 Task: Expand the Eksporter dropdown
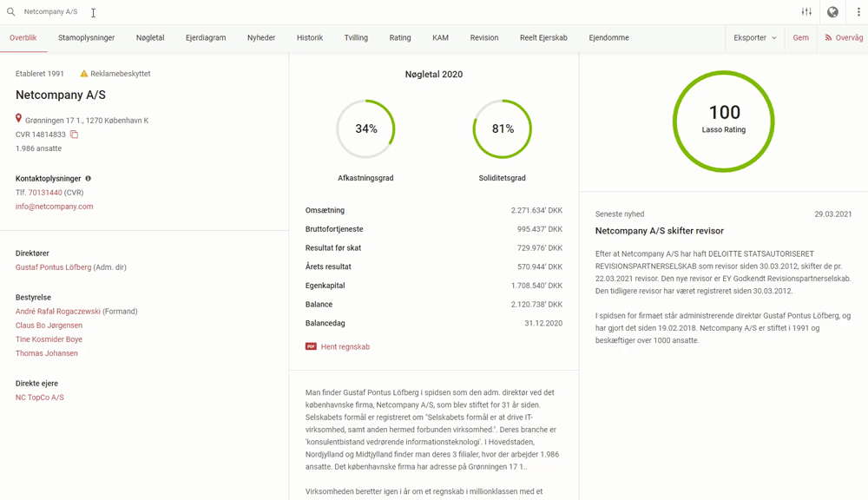[x=755, y=37]
